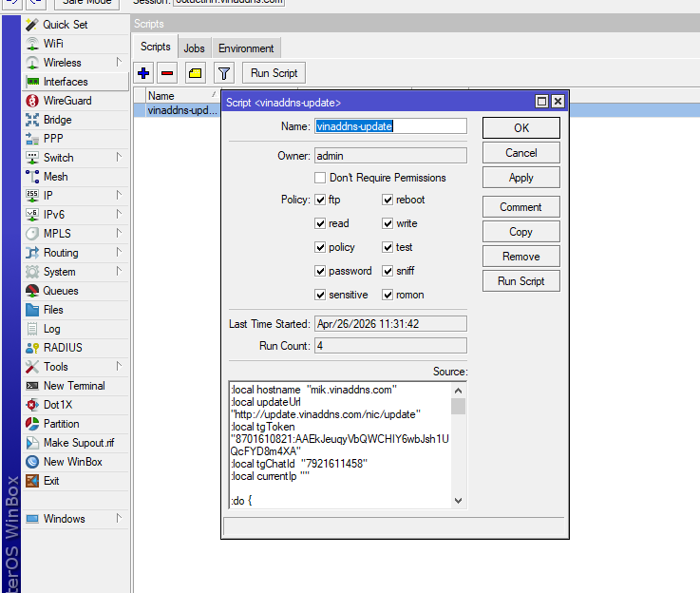The height and width of the screenshot is (593, 700).
Task: Launch New Terminal from the sidebar
Action: click(73, 386)
